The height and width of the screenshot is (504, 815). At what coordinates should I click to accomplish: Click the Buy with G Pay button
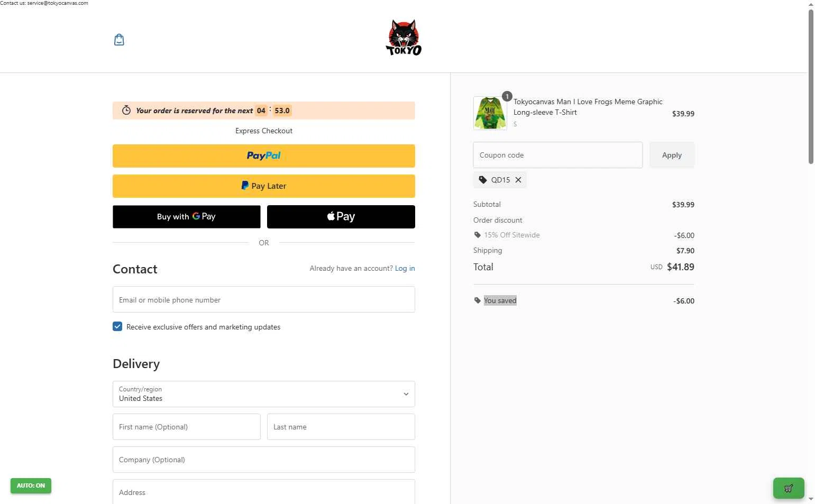click(x=187, y=217)
